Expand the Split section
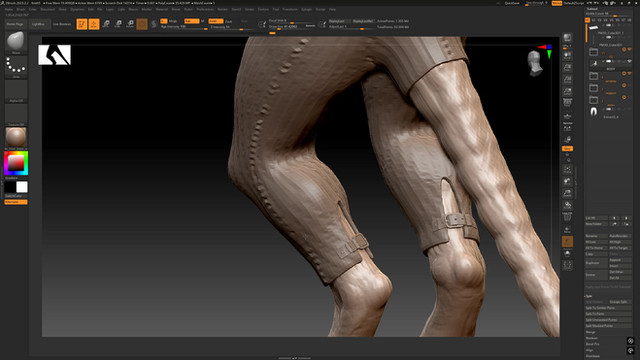The image size is (640, 360). pyautogui.click(x=589, y=296)
